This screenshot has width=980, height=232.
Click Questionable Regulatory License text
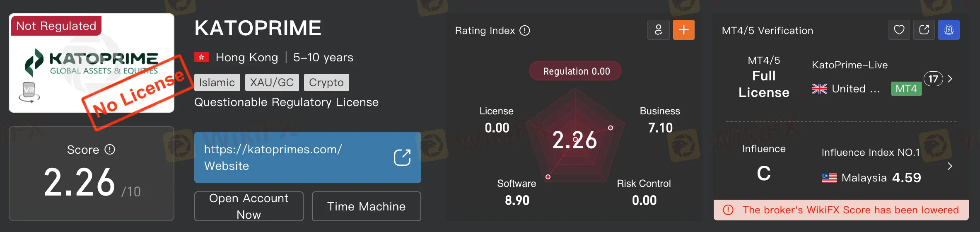(287, 102)
